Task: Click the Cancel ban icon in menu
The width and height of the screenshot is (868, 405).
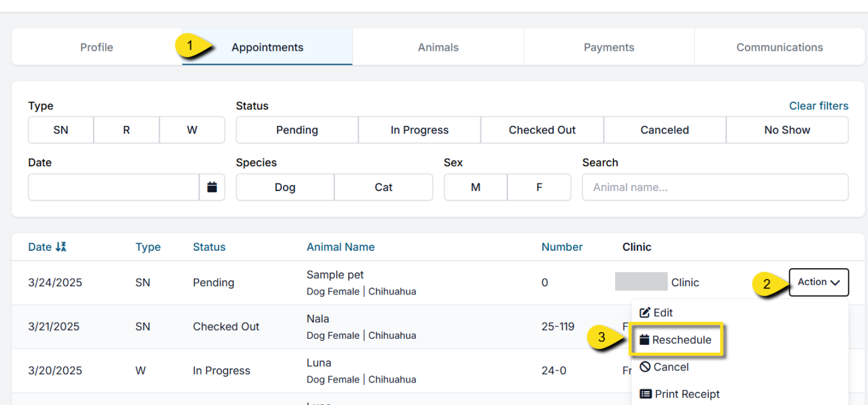Action: [x=645, y=367]
